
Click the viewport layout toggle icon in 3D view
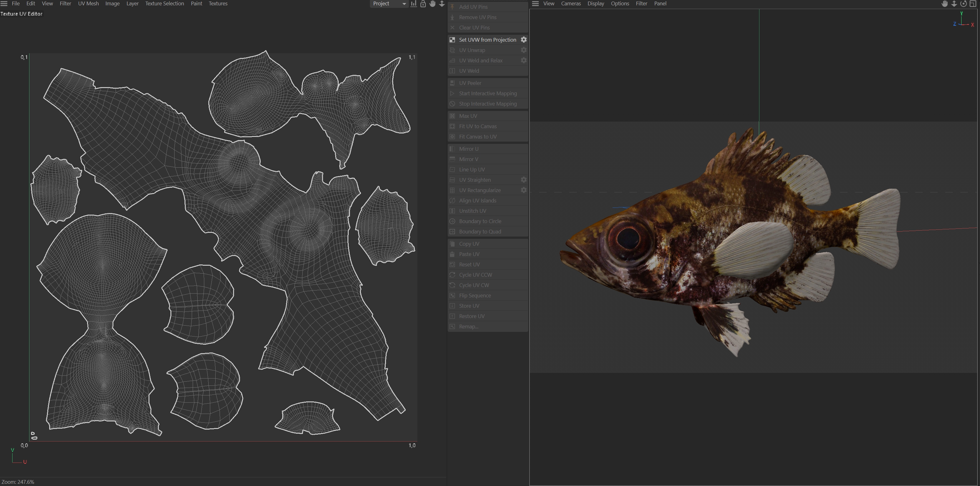(x=973, y=4)
